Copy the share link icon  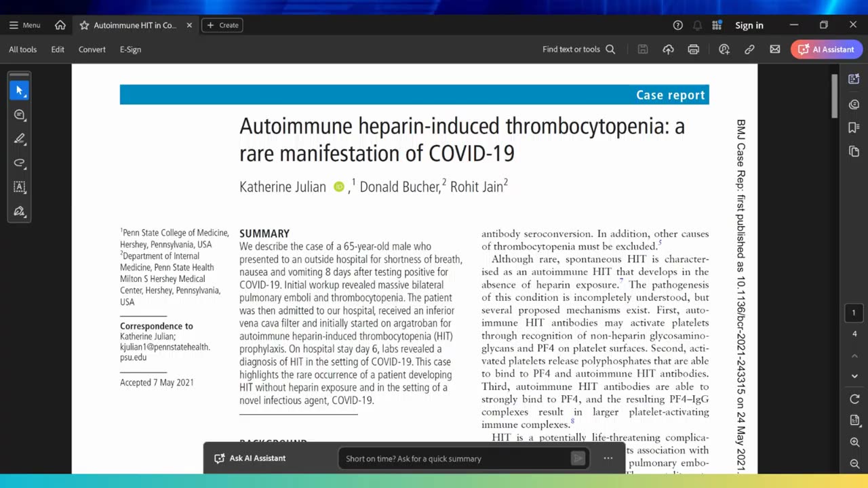[749, 49]
